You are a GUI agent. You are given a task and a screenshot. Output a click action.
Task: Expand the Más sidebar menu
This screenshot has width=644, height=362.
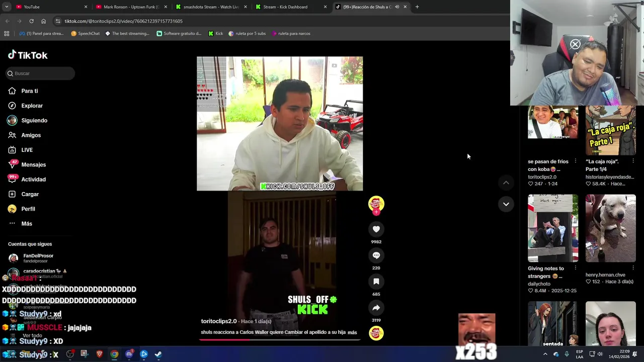pyautogui.click(x=20, y=224)
